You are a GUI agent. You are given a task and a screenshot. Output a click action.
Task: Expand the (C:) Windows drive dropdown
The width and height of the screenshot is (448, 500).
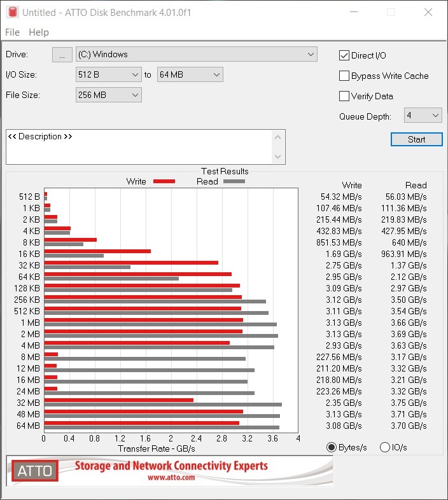311,55
